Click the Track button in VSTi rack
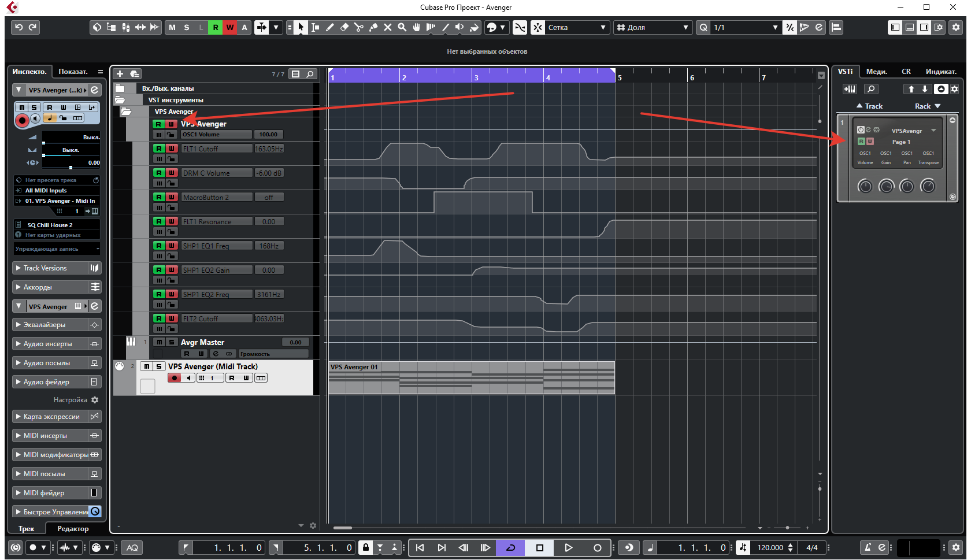This screenshot has width=971, height=560. coord(869,106)
